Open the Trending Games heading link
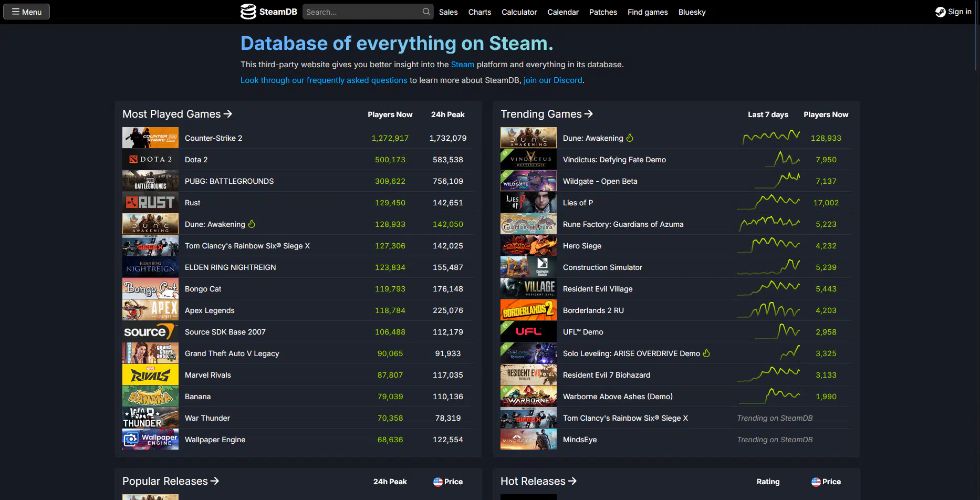980x500 pixels. tap(547, 114)
